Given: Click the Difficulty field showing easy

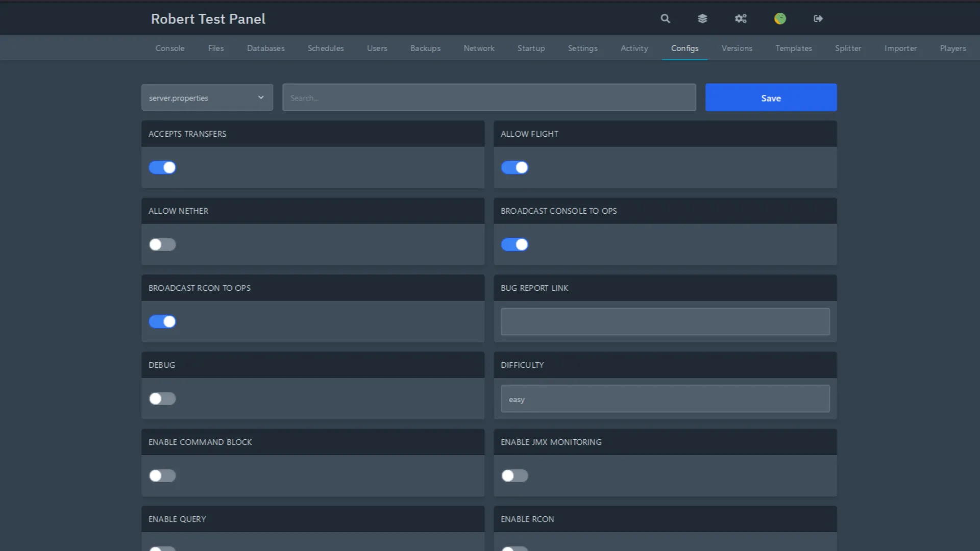Looking at the screenshot, I should pyautogui.click(x=665, y=399).
